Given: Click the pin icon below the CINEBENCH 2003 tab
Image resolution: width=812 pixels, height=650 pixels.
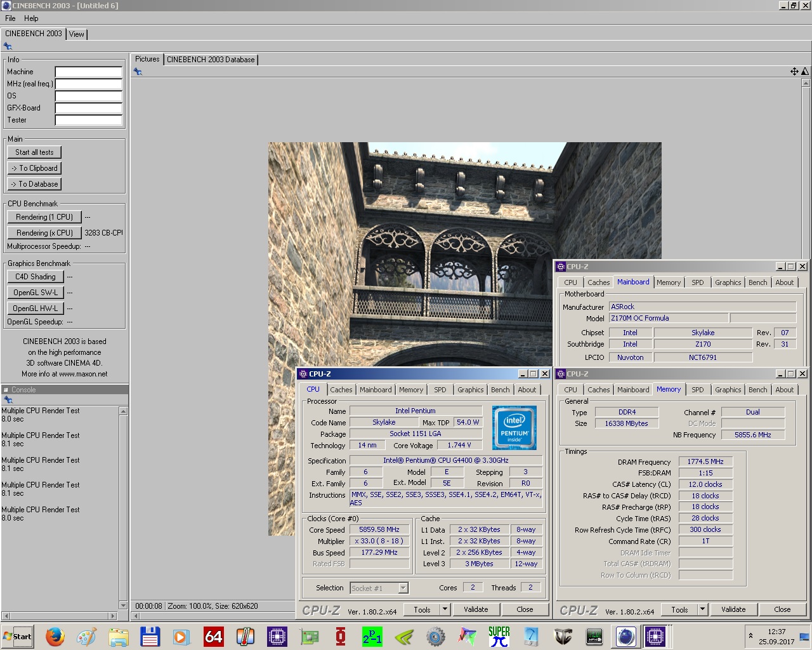Looking at the screenshot, I should (x=8, y=46).
